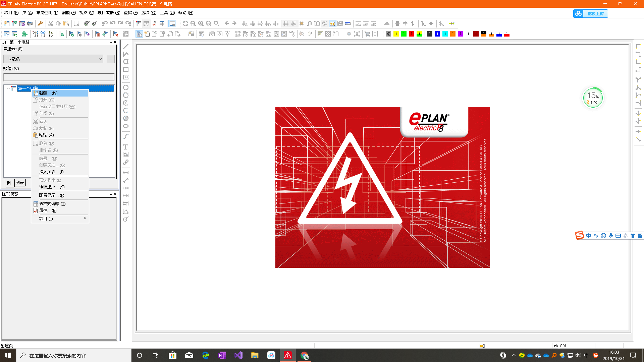The width and height of the screenshot is (644, 362).
Task: Select the circle drawing tool
Action: (126, 87)
